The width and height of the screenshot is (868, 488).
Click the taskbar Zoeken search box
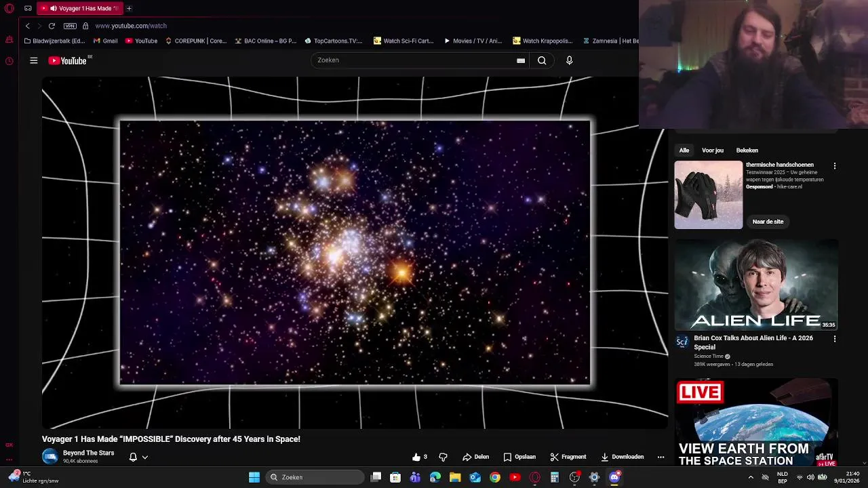click(314, 477)
